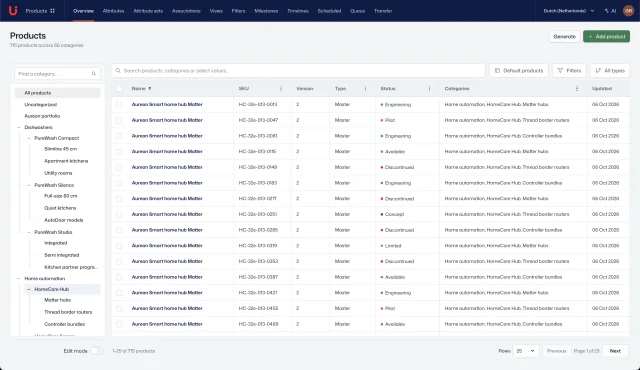Collapse the HomeCare Hub branch
Viewport: 640px width, 370px height.
click(29, 289)
